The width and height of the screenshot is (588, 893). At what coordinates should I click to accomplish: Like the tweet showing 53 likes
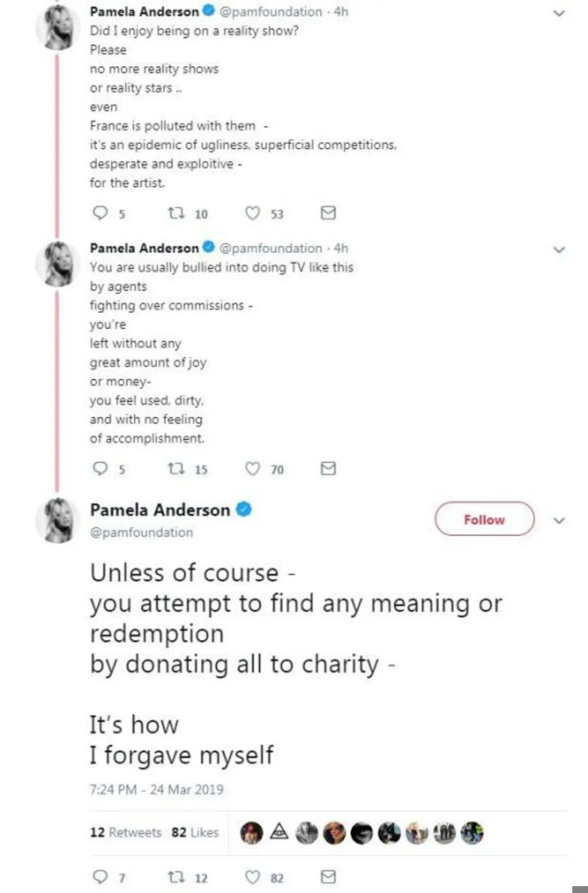tap(252, 213)
